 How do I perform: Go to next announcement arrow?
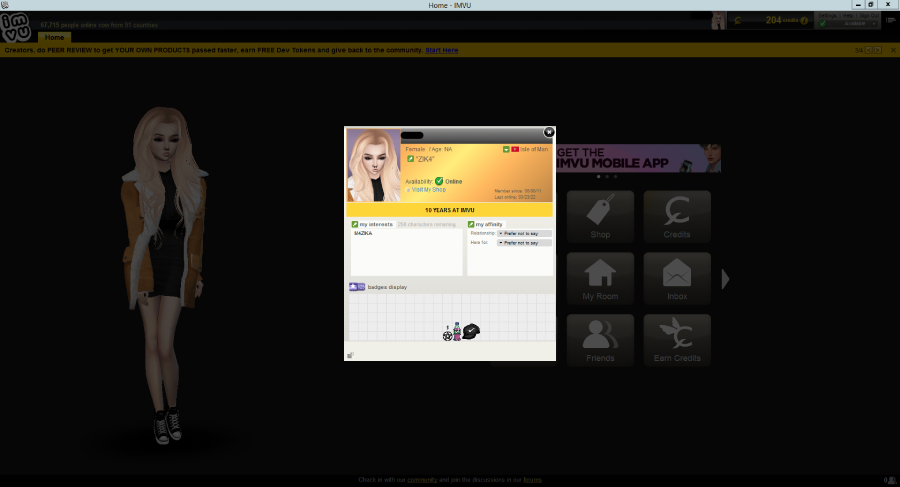(x=878, y=51)
